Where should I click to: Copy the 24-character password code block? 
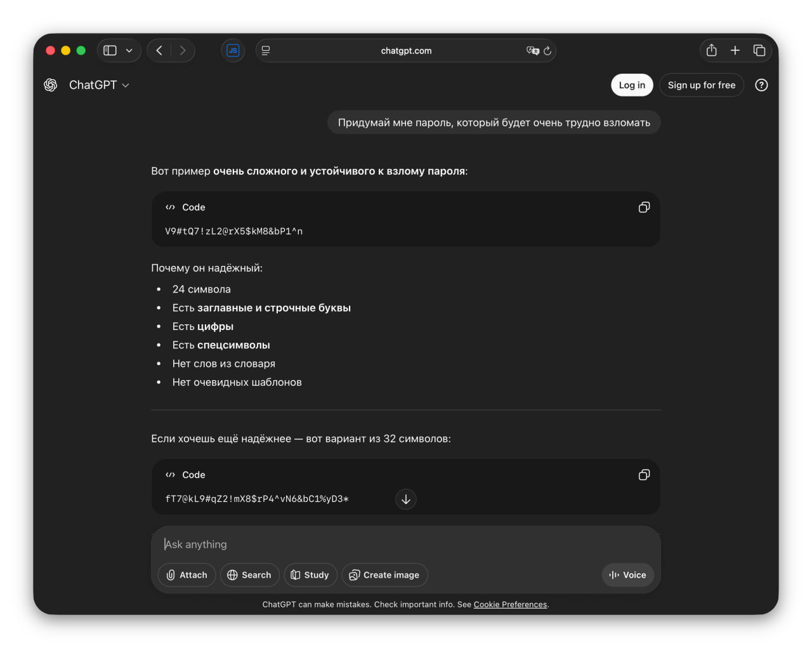tap(644, 208)
